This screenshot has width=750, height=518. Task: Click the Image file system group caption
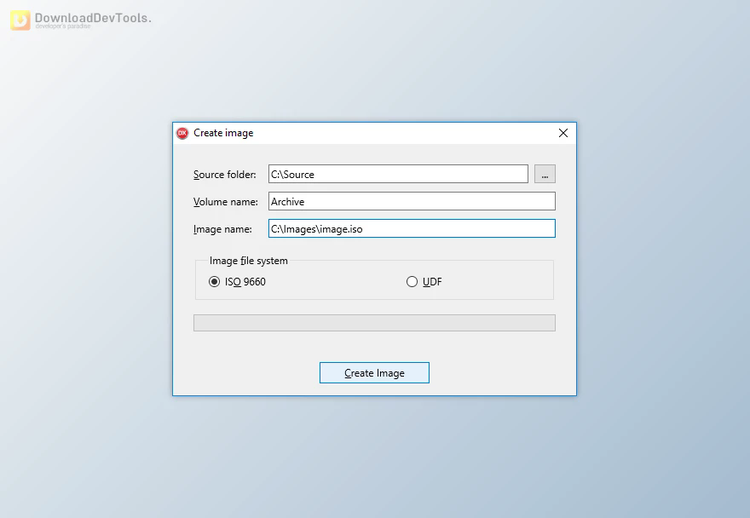coord(249,261)
